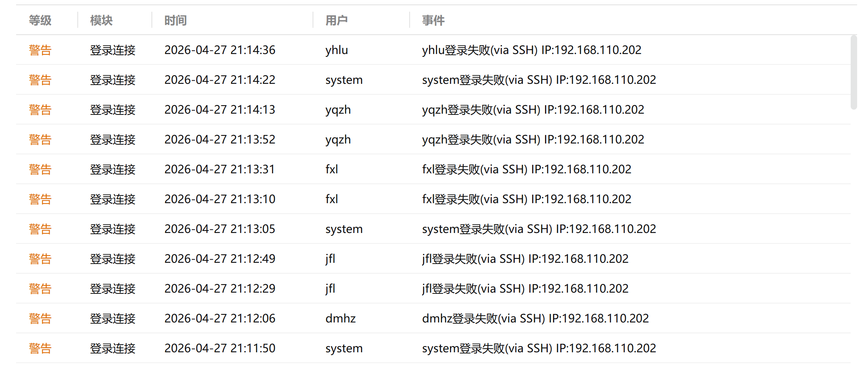Select system user in the 21:13:05 row
868x368 pixels.
click(344, 229)
